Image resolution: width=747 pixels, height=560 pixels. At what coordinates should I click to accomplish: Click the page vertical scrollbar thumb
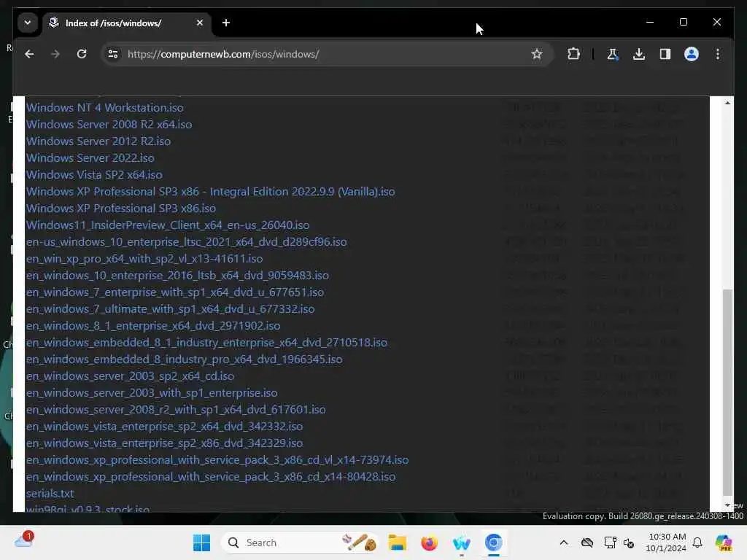click(727, 392)
